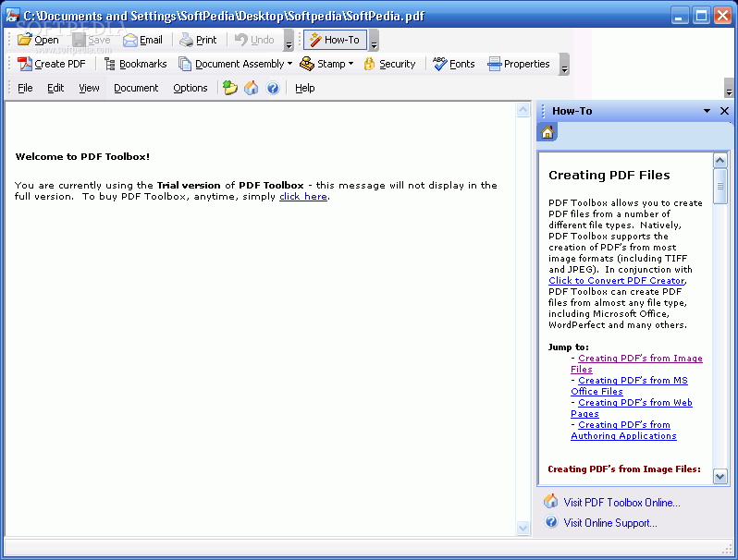Open the File menu
This screenshot has width=738, height=560.
pos(25,88)
